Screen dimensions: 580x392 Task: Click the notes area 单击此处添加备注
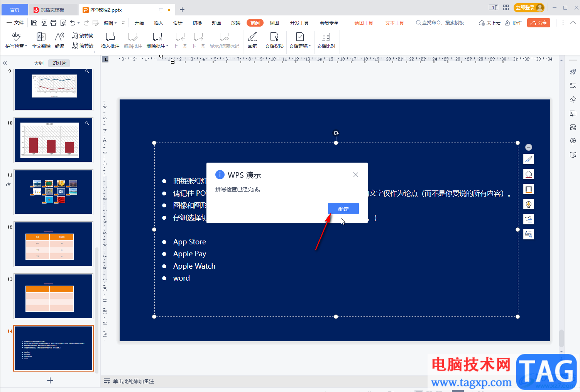point(133,381)
